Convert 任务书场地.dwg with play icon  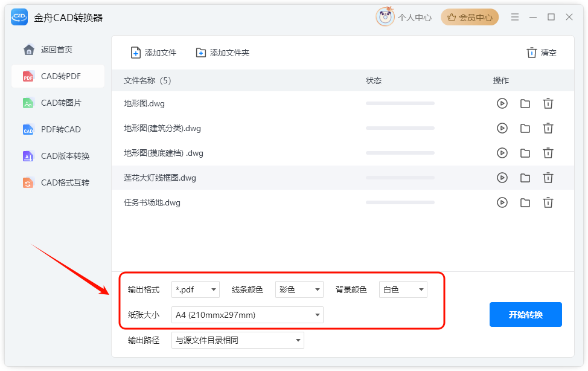tap(502, 202)
